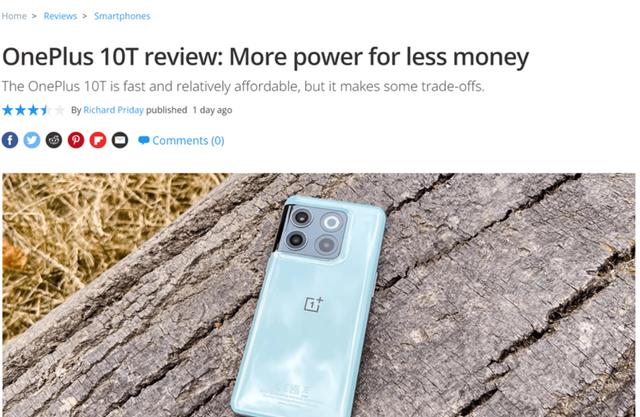The width and height of the screenshot is (640, 417).
Task: Click the OnePlus 10T review headline
Action: point(266,56)
